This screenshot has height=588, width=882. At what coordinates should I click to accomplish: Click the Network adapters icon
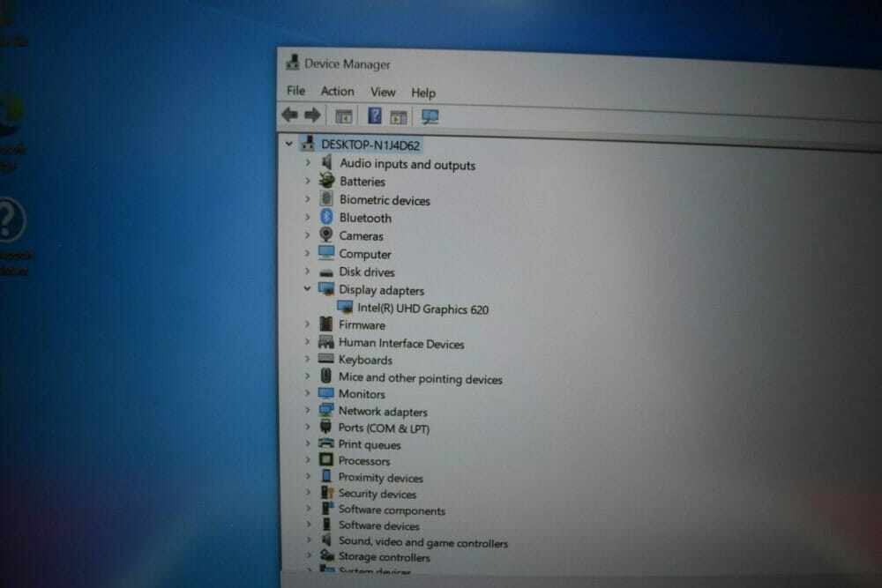[326, 410]
